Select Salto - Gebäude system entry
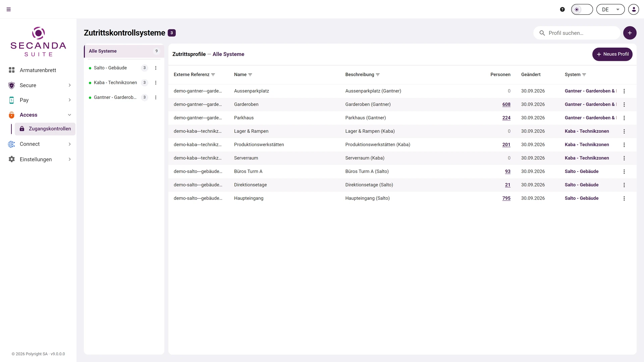Screen dimensions: 644x362 point(110,68)
